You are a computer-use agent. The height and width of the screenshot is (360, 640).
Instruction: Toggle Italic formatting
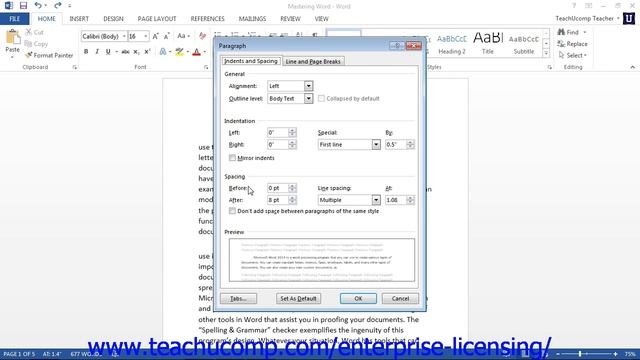pyautogui.click(x=97, y=52)
